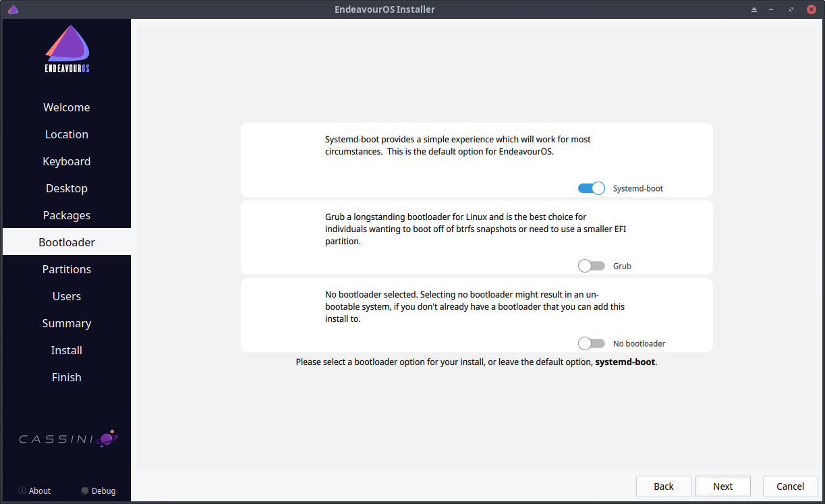The image size is (825, 504).
Task: Go to the Location step
Action: 67,134
